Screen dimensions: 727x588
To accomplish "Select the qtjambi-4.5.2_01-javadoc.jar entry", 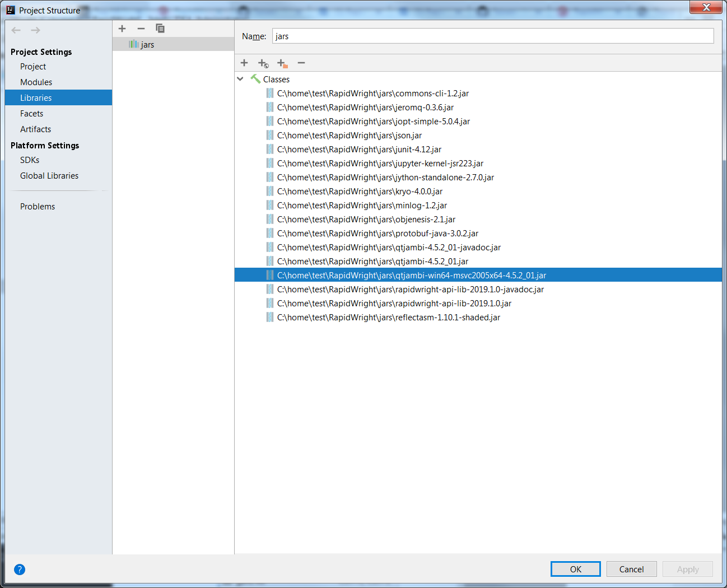I will [389, 247].
